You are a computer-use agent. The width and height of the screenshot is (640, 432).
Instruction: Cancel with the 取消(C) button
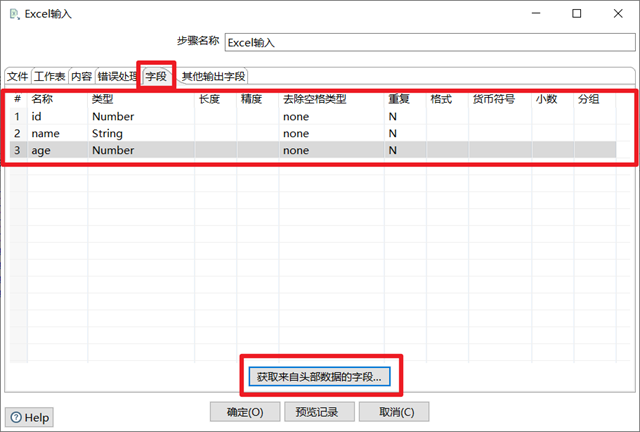(x=396, y=412)
